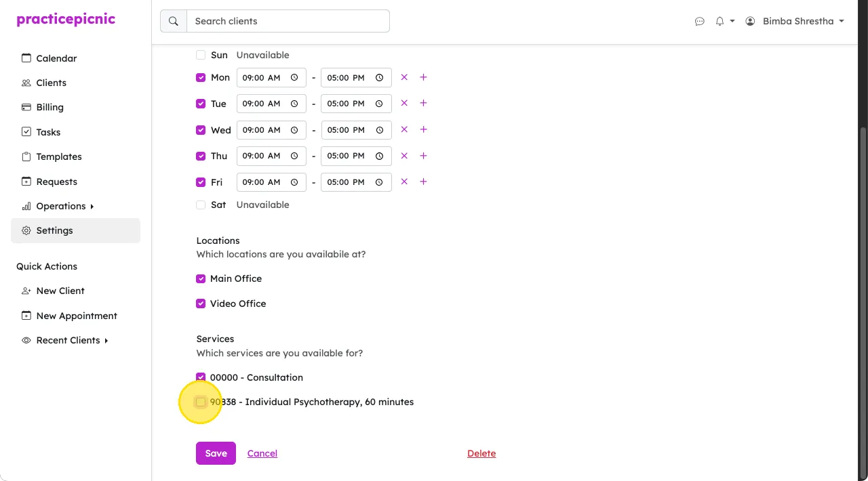
Task: Remove Tuesday time range with X icon
Action: tap(404, 103)
